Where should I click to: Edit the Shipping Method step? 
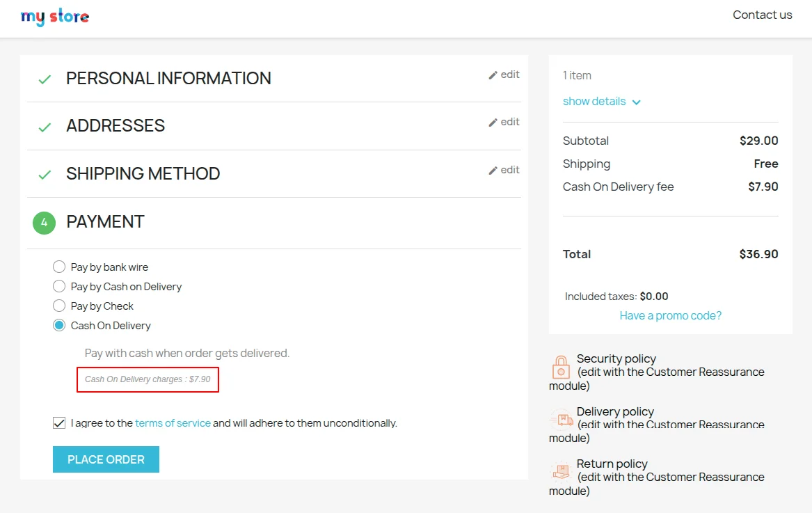point(504,170)
